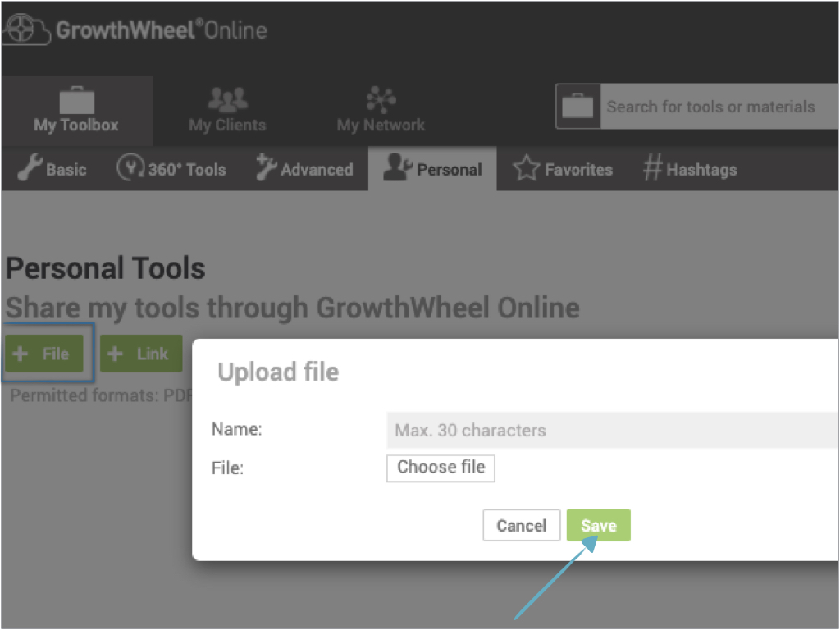Click the briefcase icon beside search field
Image resolution: width=840 pixels, height=630 pixels.
(x=577, y=106)
